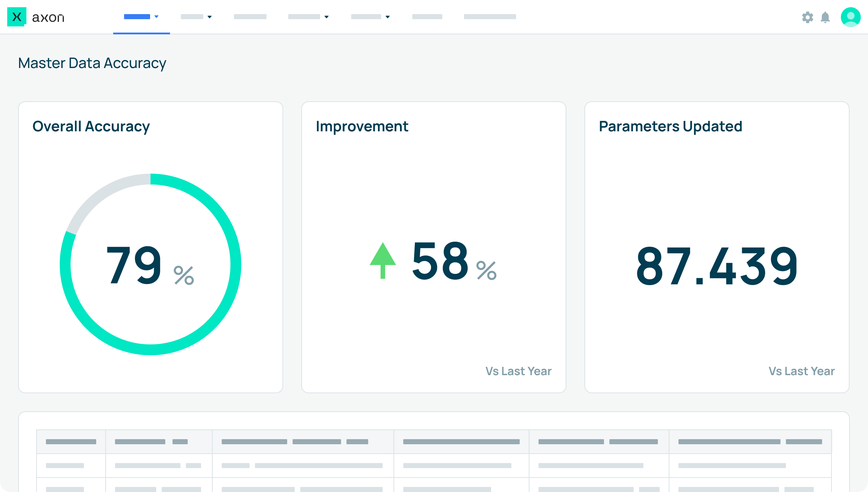The width and height of the screenshot is (868, 492).
Task: Click the Overall Accuracy progress ring
Action: coord(150,264)
